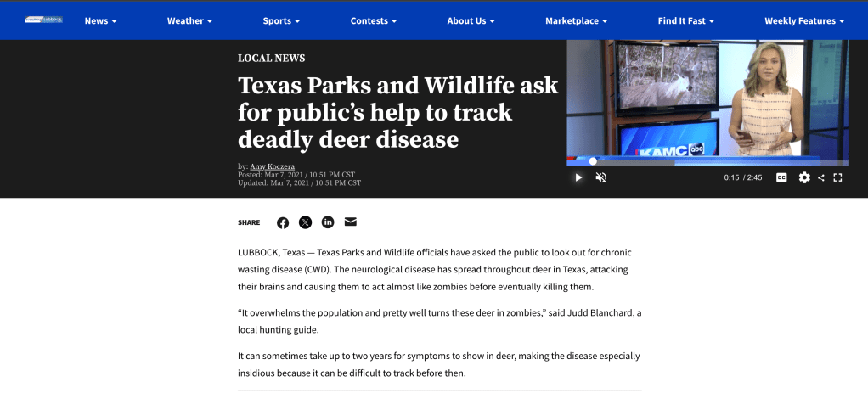
Task: Play the news video
Action: tap(578, 177)
